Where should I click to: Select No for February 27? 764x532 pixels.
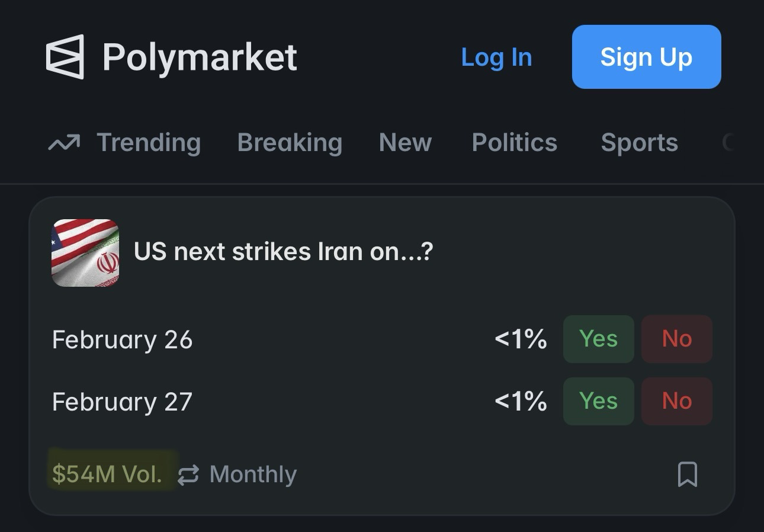coord(676,401)
